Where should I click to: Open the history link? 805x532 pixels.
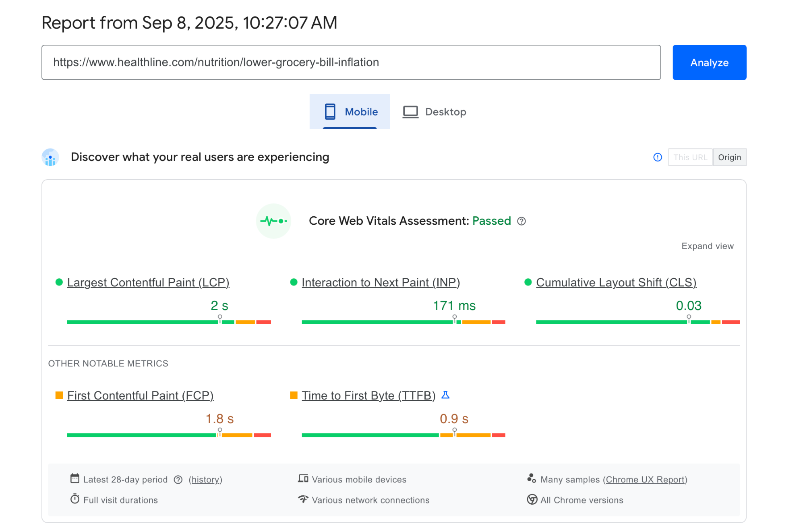(x=205, y=480)
